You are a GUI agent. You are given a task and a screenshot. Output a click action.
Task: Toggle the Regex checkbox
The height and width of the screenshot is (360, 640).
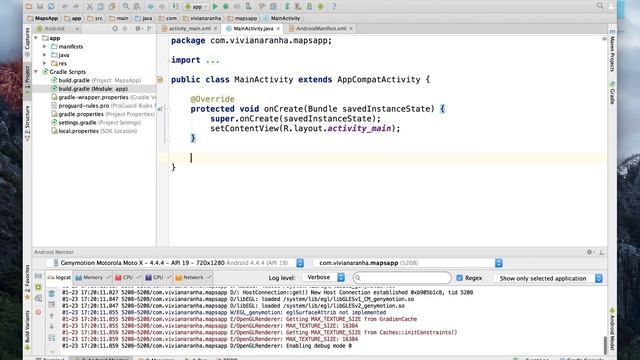point(460,278)
